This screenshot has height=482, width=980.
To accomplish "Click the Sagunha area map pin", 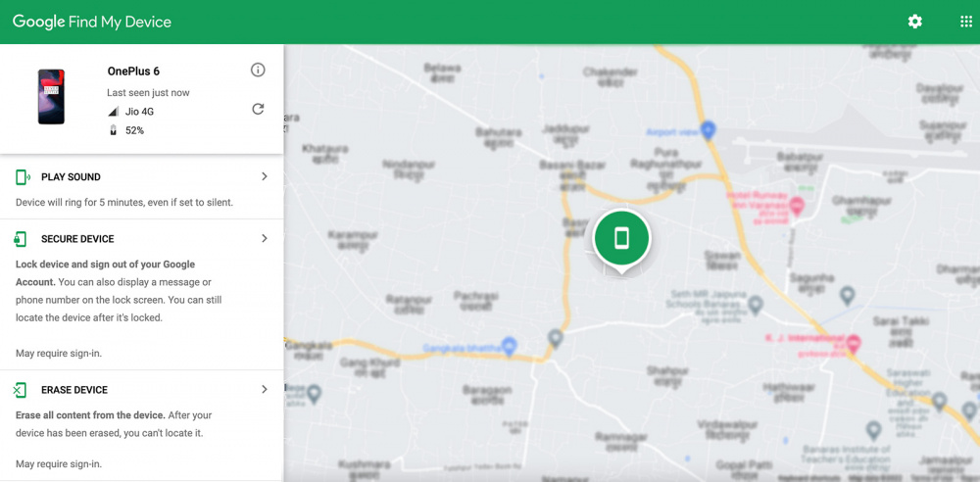I will (x=847, y=295).
